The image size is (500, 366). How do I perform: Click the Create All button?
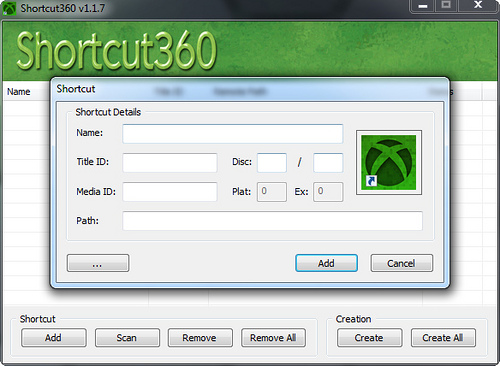443,338
